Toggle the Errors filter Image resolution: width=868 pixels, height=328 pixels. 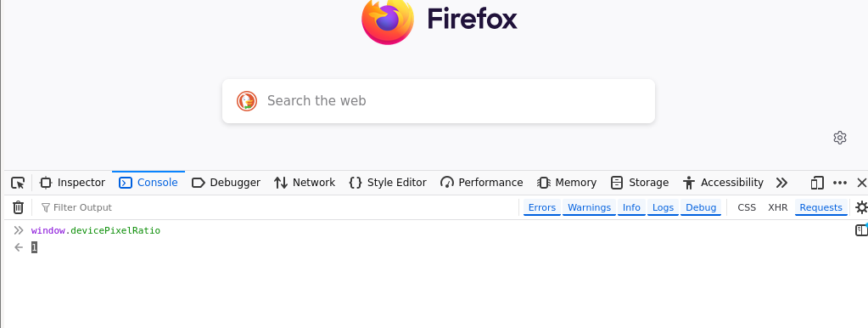[542, 207]
